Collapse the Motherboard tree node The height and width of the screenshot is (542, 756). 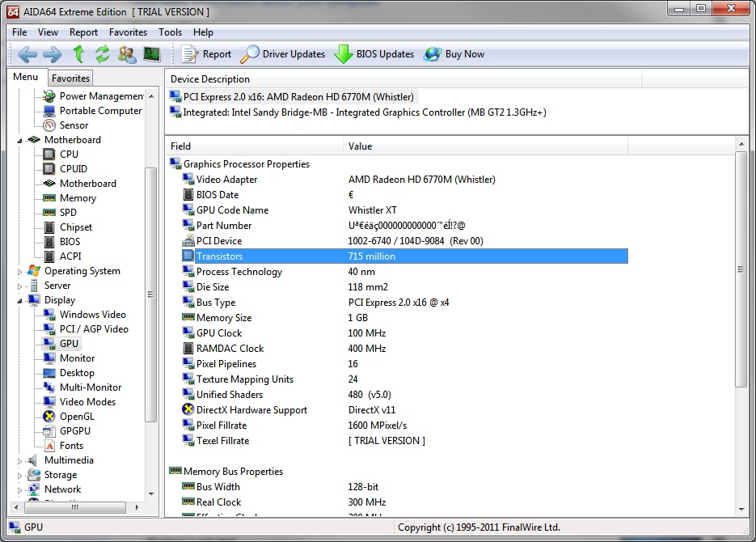[x=19, y=140]
